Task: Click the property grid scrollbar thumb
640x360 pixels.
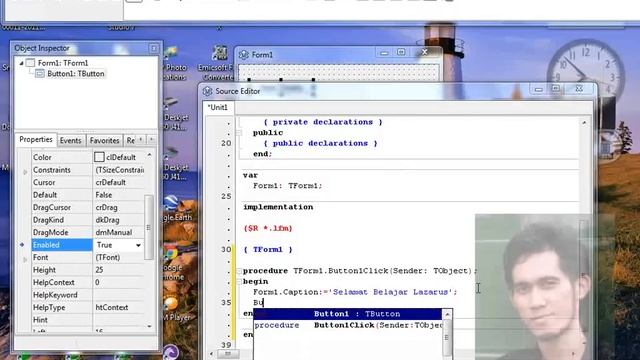Action: 149,227
